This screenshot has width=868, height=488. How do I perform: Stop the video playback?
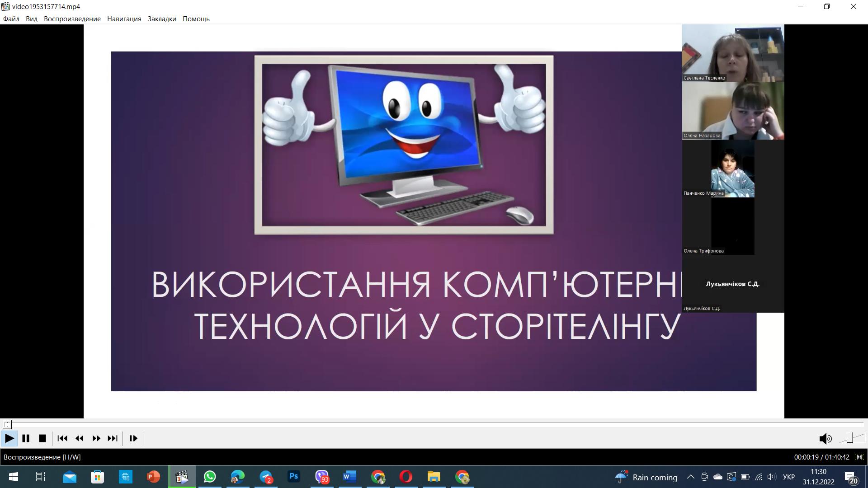coord(42,438)
